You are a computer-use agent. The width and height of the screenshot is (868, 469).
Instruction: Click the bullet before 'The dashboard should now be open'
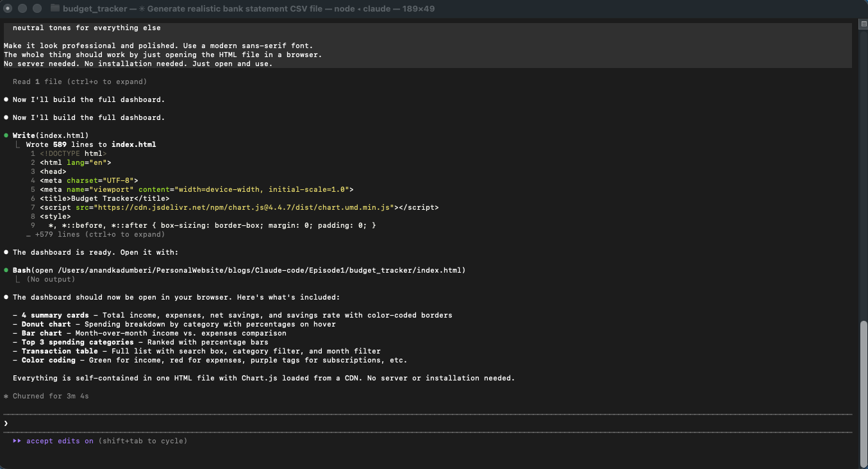tap(6, 297)
